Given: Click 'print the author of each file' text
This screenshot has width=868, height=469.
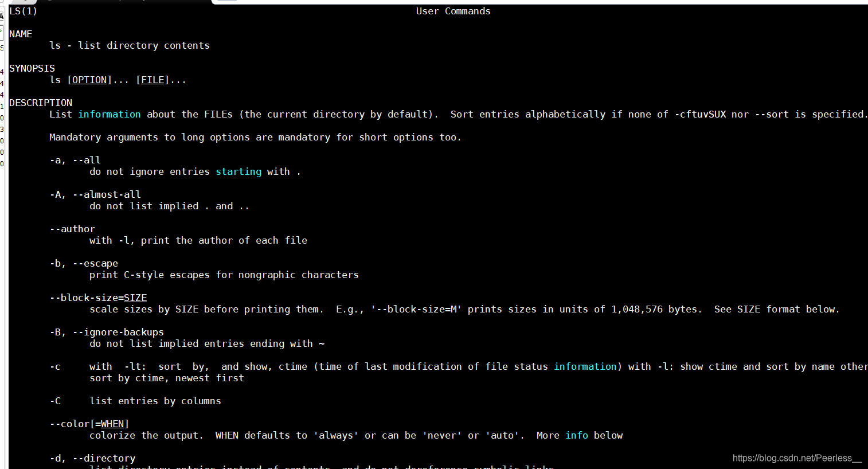Looking at the screenshot, I should (x=224, y=240).
